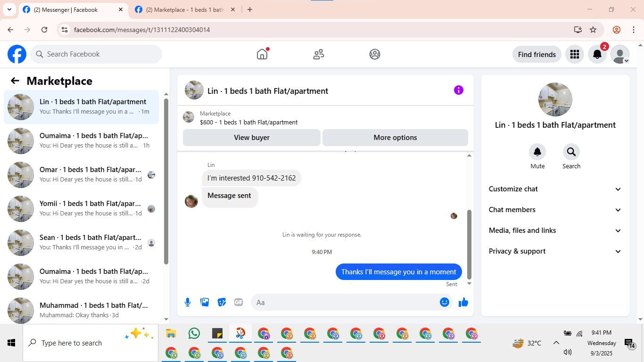Image resolution: width=644 pixels, height=362 pixels.
Task: Open the Chrome three-dot menu
Action: coord(634,30)
